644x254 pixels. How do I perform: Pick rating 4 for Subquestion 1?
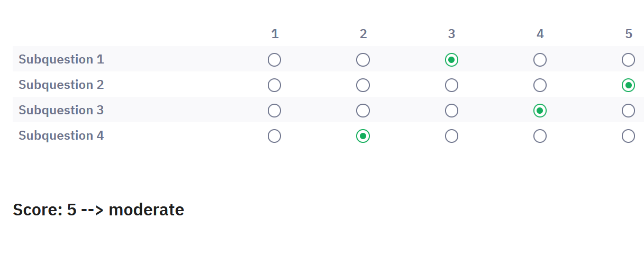pyautogui.click(x=540, y=60)
